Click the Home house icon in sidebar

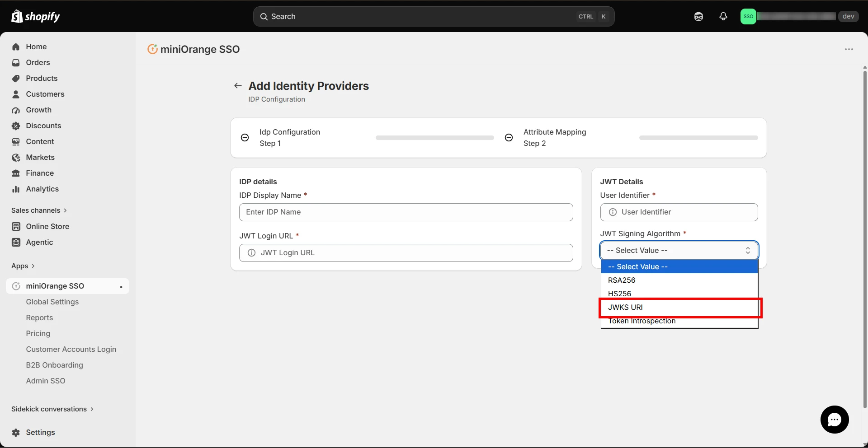click(x=16, y=47)
